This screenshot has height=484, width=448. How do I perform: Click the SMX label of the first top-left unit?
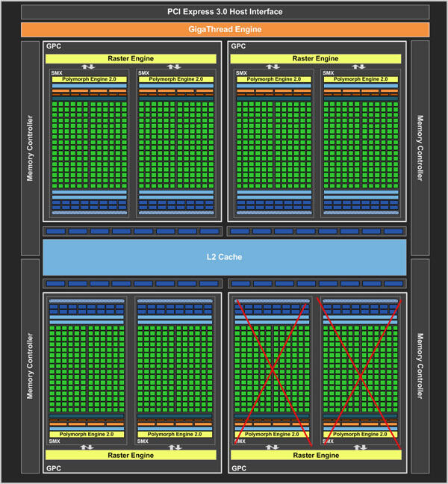57,73
